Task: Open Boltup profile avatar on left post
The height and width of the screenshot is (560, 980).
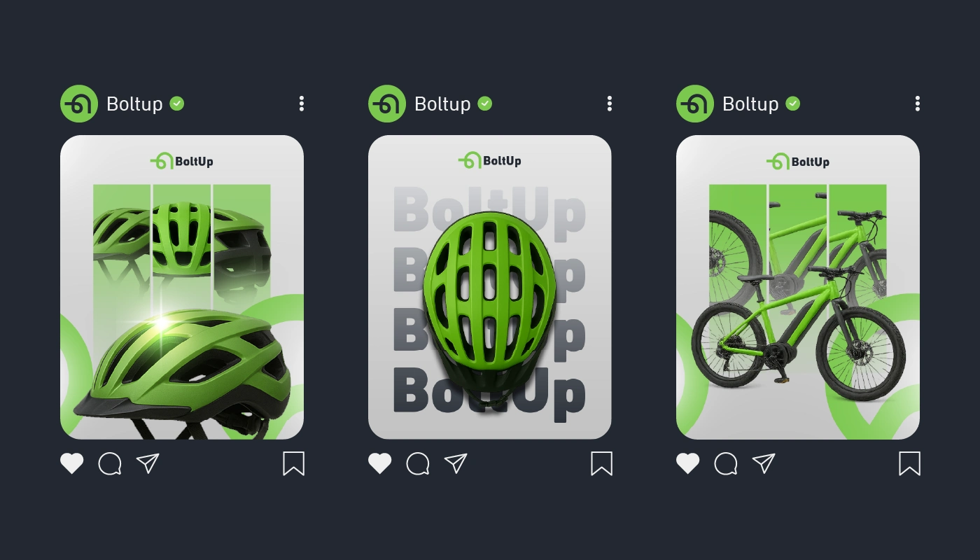Action: (79, 104)
